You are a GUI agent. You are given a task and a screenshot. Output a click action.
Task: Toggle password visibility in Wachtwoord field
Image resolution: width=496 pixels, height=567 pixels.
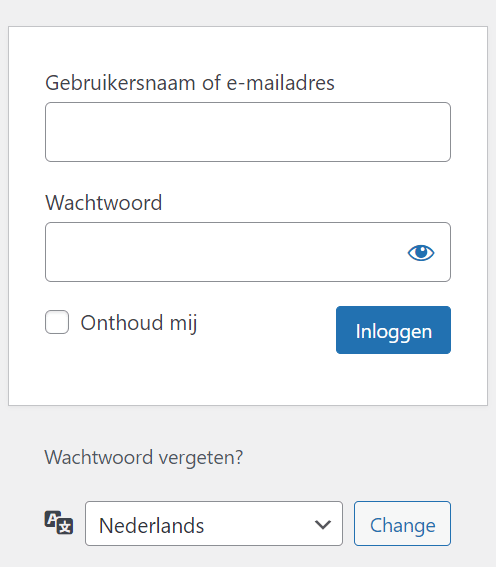(x=421, y=252)
